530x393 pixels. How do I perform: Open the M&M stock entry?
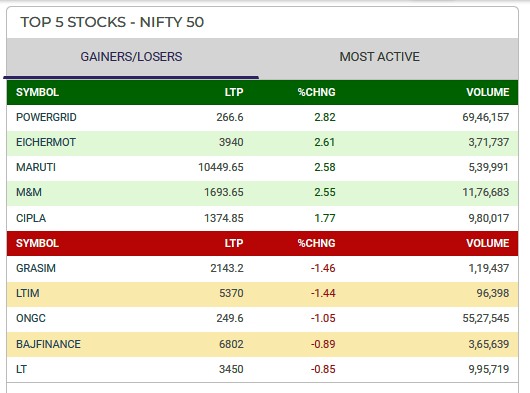click(29, 192)
